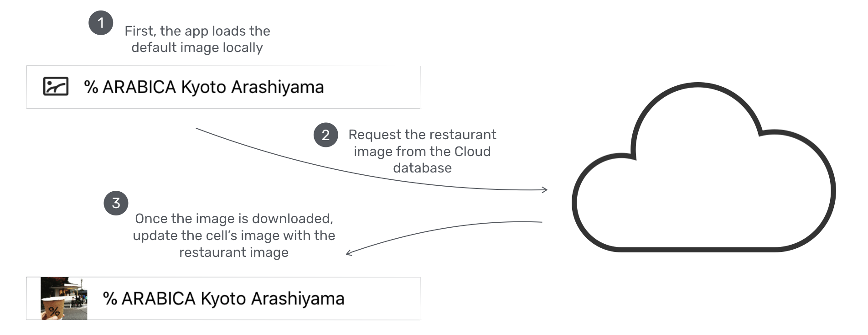The height and width of the screenshot is (335, 868).
Task: Click the arrowhead pointing toward the cloud
Action: tap(544, 189)
